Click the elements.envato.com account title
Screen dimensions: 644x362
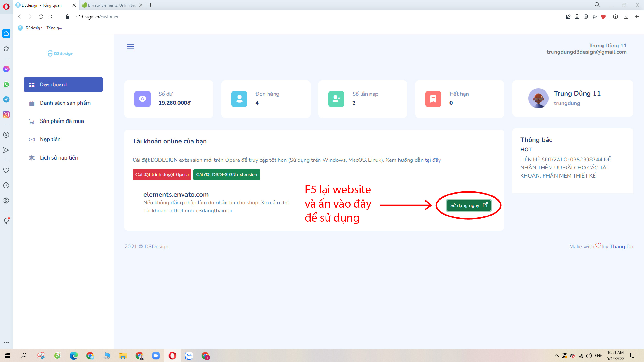pyautogui.click(x=176, y=194)
